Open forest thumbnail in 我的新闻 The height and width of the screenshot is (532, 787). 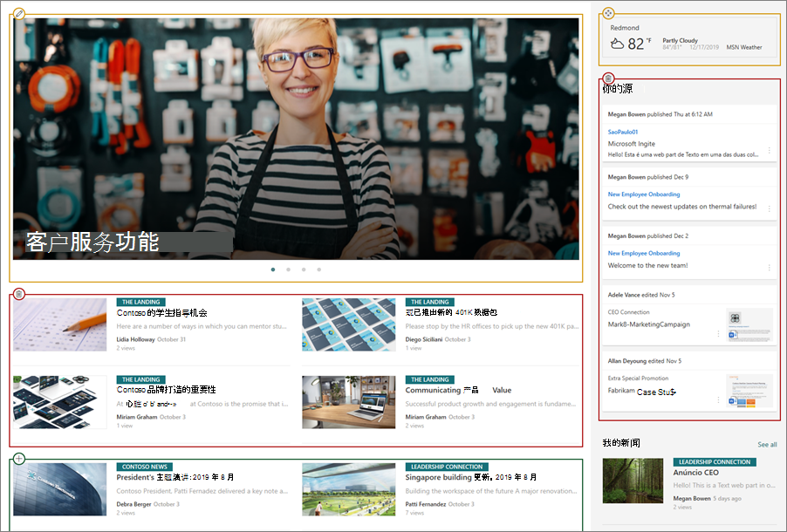[633, 481]
